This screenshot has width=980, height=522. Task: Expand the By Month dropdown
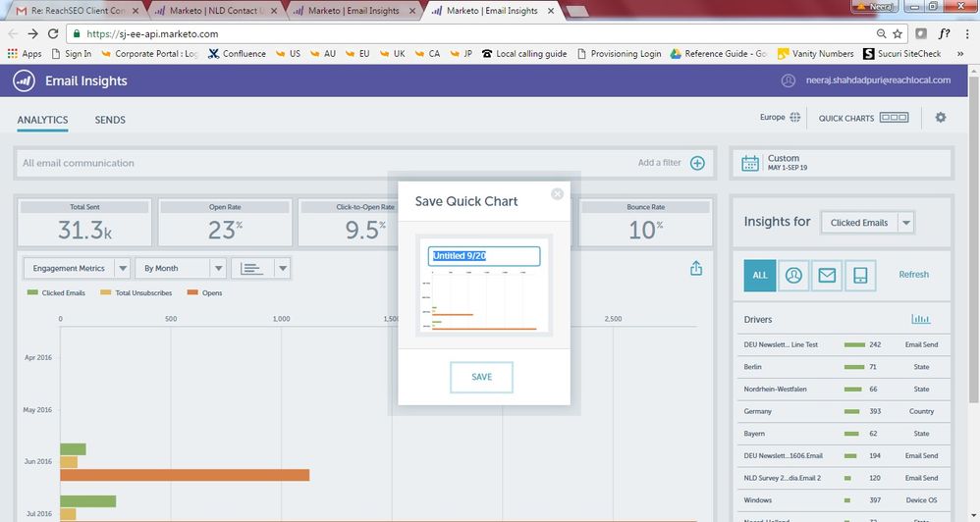pyautogui.click(x=182, y=268)
